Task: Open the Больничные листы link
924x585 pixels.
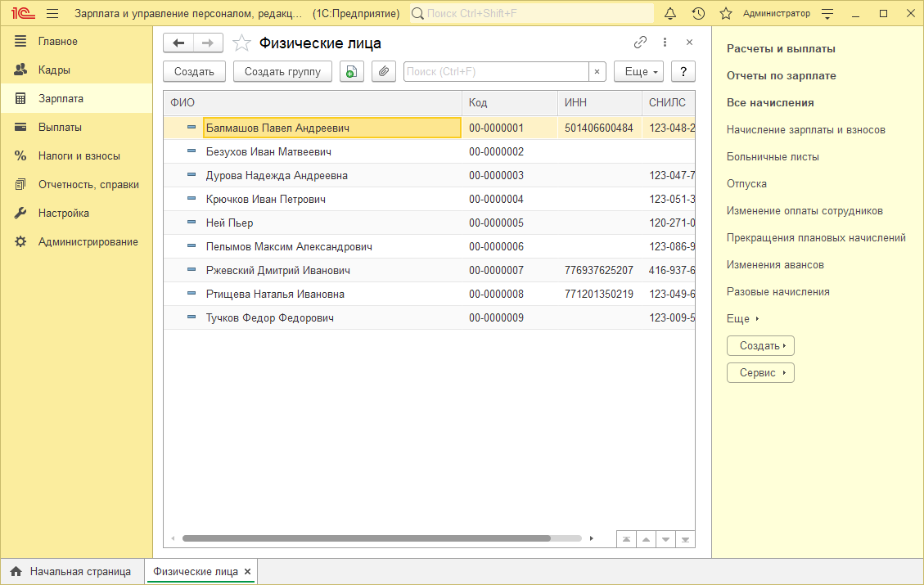Action: click(773, 157)
